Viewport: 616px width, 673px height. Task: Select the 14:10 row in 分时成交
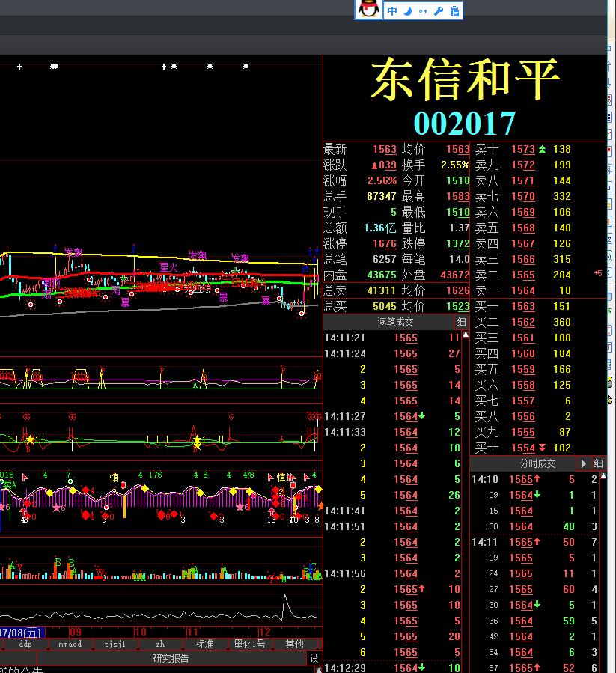(534, 479)
